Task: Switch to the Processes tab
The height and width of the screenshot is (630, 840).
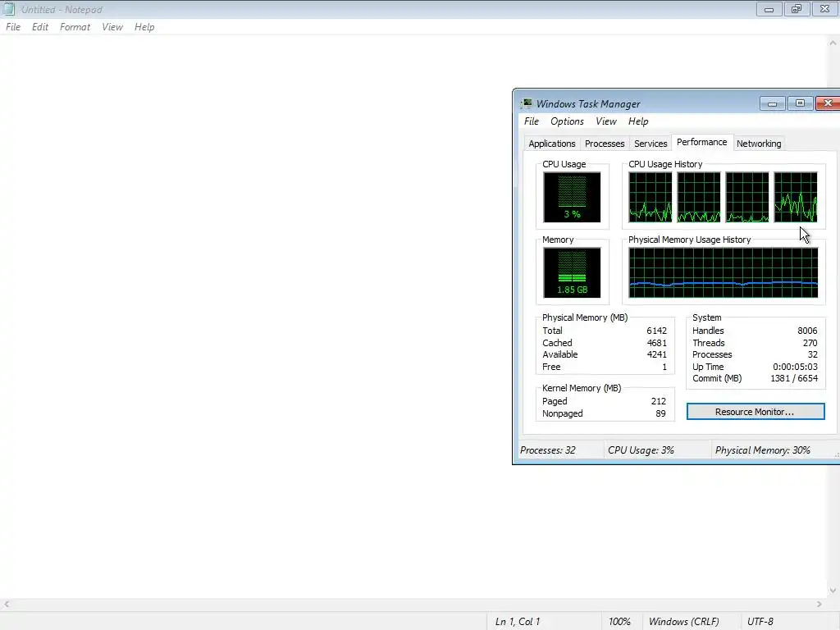Action: point(605,144)
